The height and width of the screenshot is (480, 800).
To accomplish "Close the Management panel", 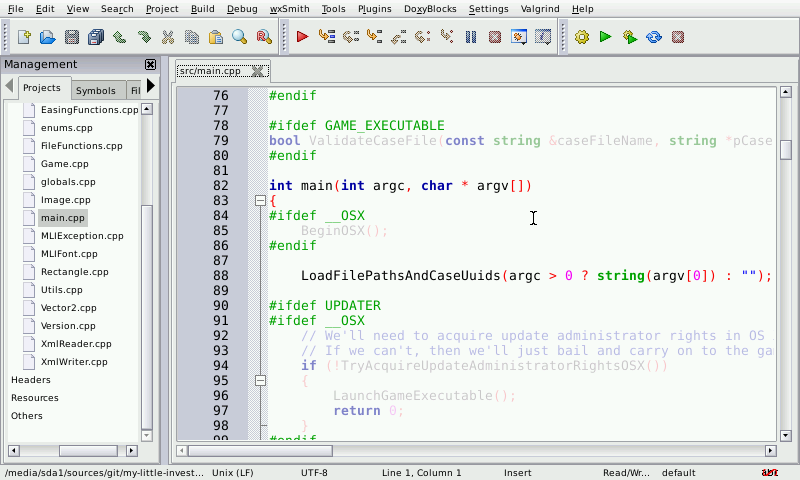I will pyautogui.click(x=151, y=64).
